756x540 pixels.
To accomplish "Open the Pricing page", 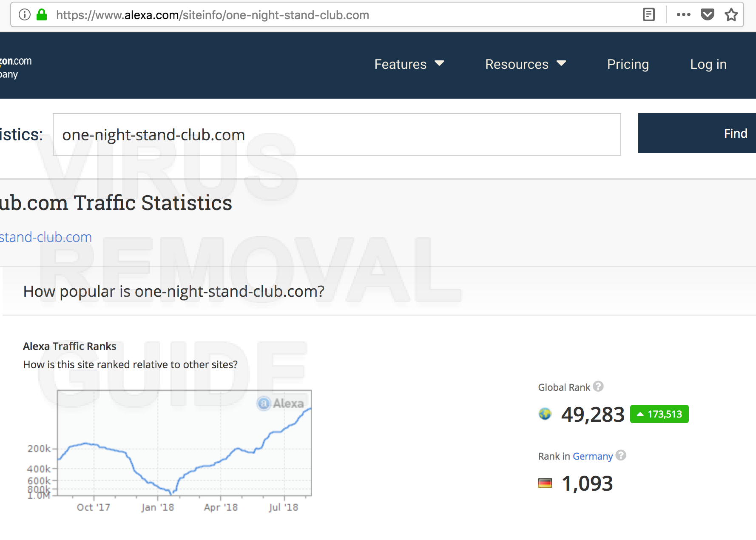I will pyautogui.click(x=628, y=64).
